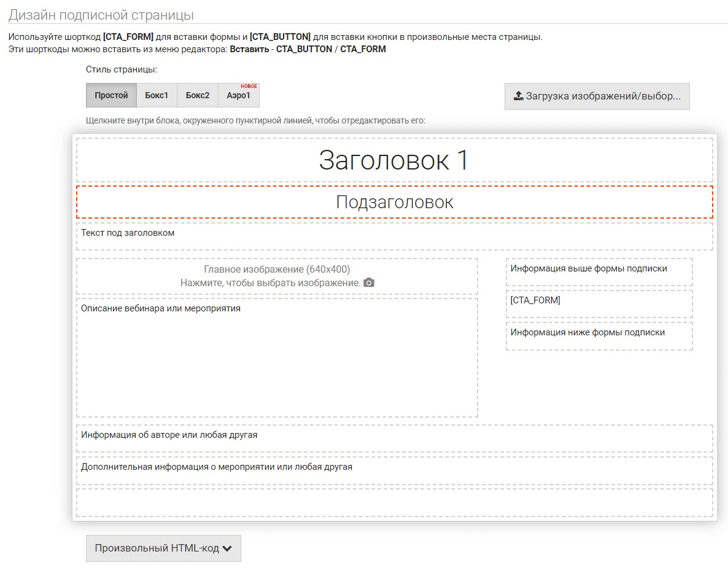Click the chevron arrow beside Произвольный HTML-код

click(x=227, y=549)
